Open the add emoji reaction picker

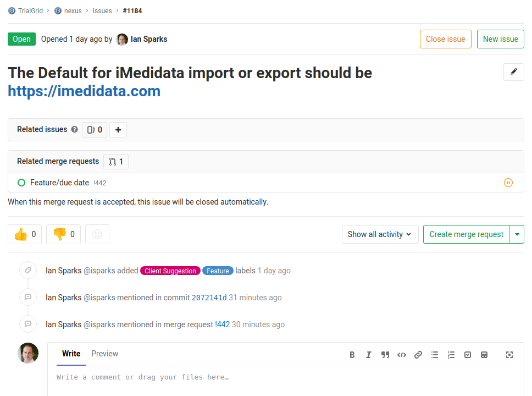pyautogui.click(x=97, y=234)
